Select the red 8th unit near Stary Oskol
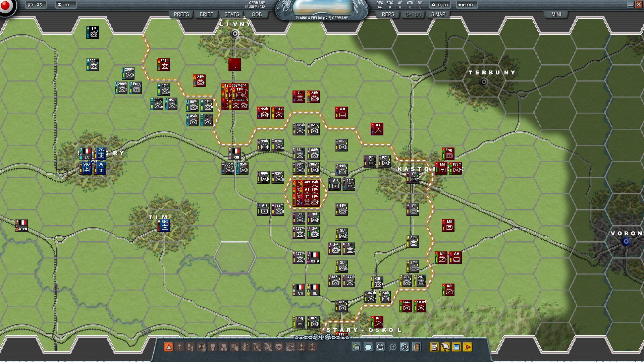644x362 pixels. pos(377,322)
